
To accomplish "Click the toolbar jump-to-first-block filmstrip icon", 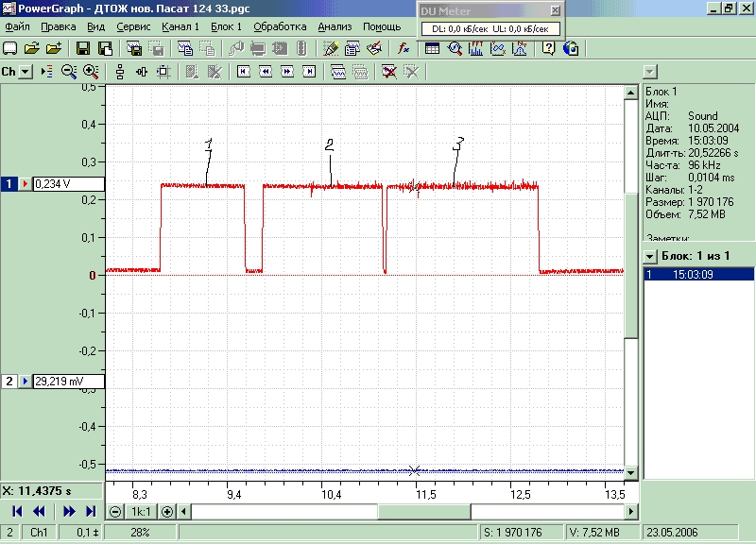I will coord(244,72).
